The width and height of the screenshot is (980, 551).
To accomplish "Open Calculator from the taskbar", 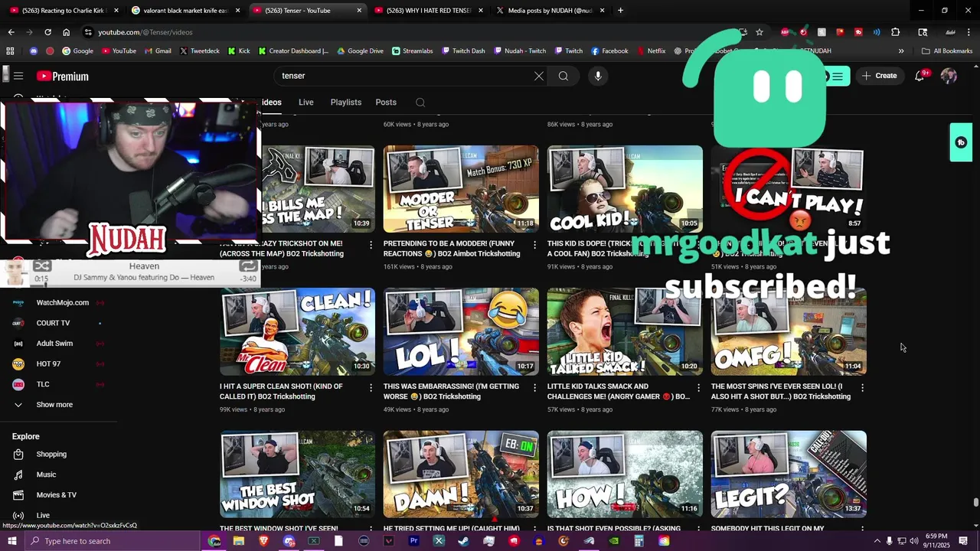I will tap(639, 541).
